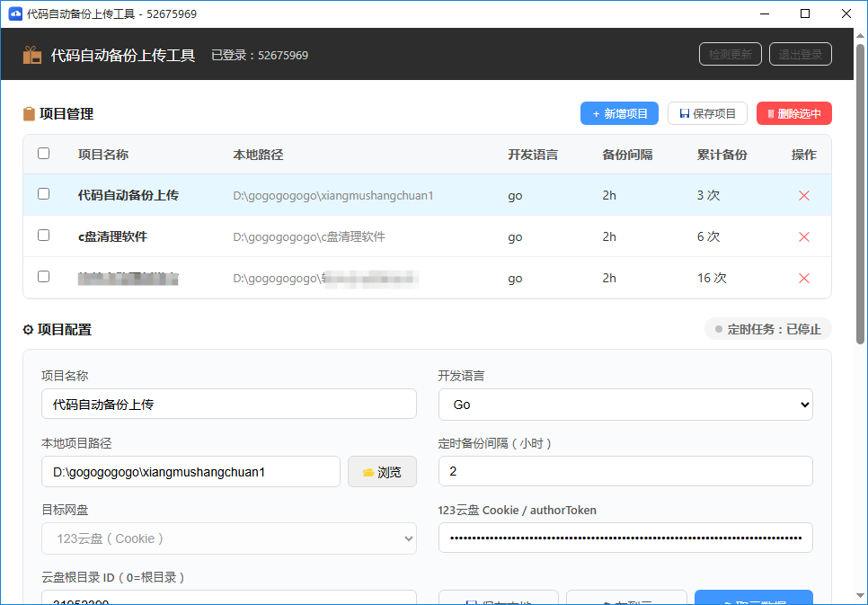The image size is (868, 605).
Task: Click red X in the 16 次 row
Action: click(804, 278)
